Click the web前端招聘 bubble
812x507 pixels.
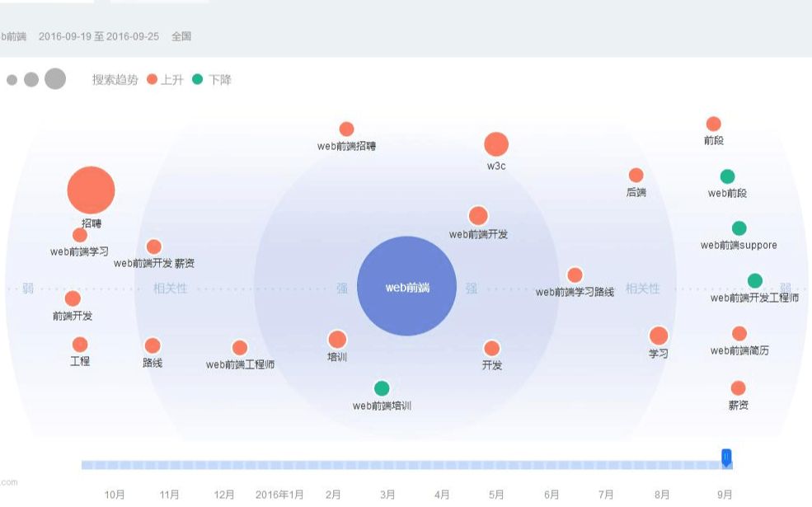pyautogui.click(x=346, y=129)
